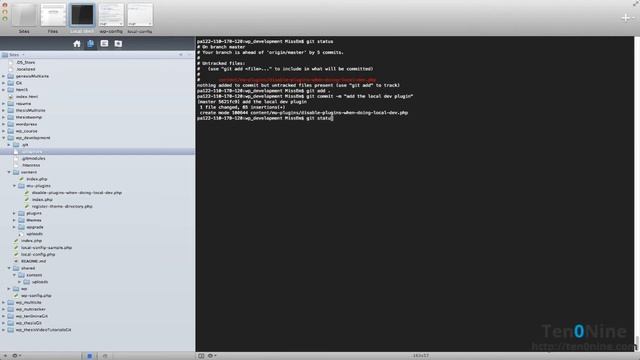Expand the wp folder
Viewport: 640px width, 360px height.
point(9,289)
